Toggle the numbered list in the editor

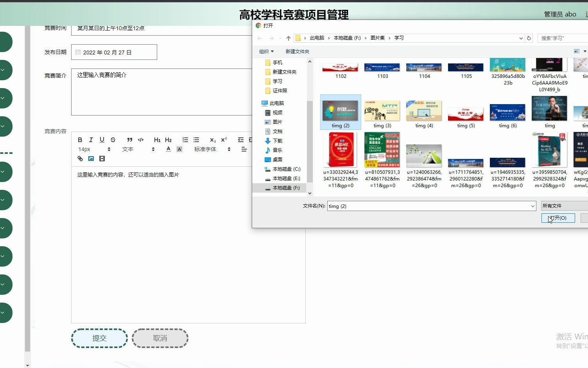185,140
